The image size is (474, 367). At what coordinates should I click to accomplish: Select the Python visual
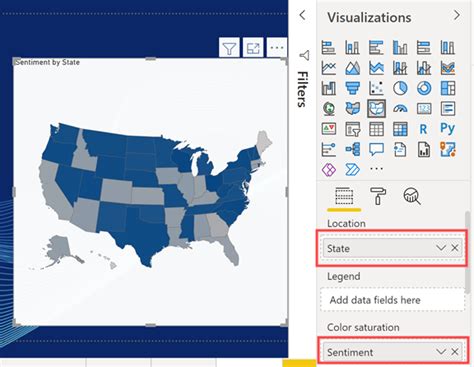(x=448, y=128)
